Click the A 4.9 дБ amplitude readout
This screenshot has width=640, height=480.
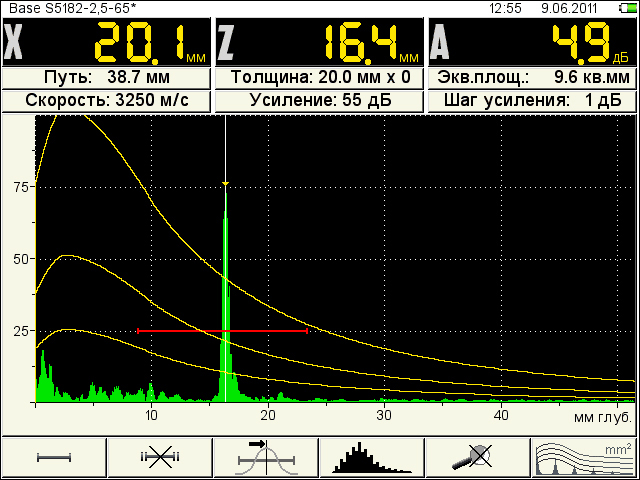tap(533, 42)
